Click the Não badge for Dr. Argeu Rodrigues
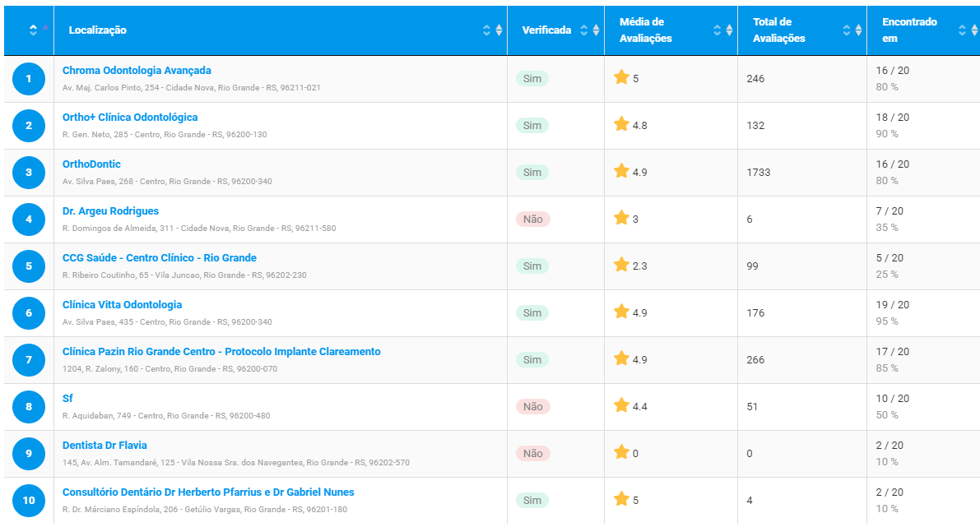 533,220
